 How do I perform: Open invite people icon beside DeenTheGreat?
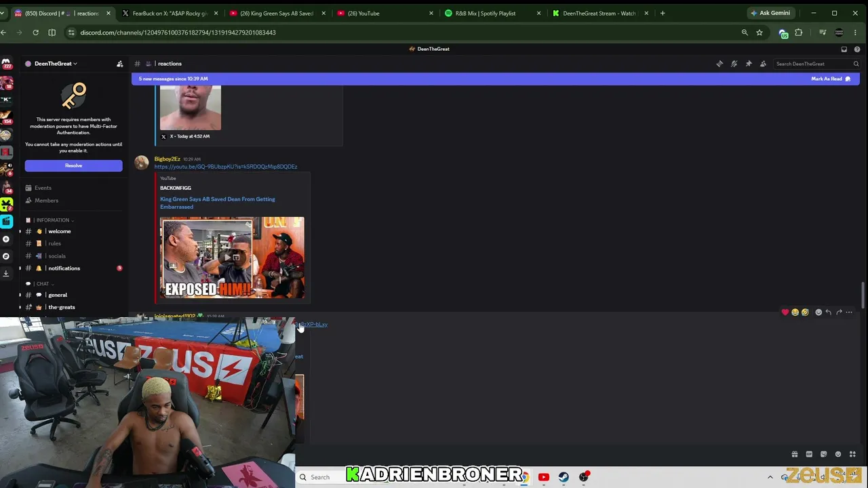click(x=120, y=64)
